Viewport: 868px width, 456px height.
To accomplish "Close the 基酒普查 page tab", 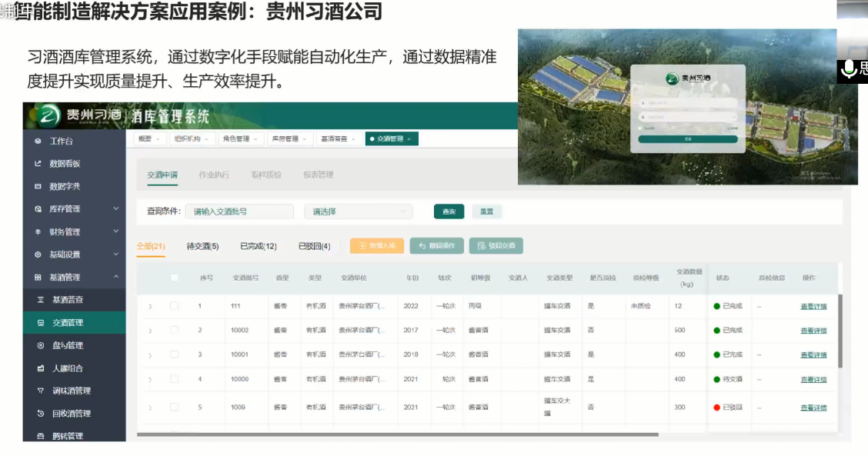I will tap(353, 139).
